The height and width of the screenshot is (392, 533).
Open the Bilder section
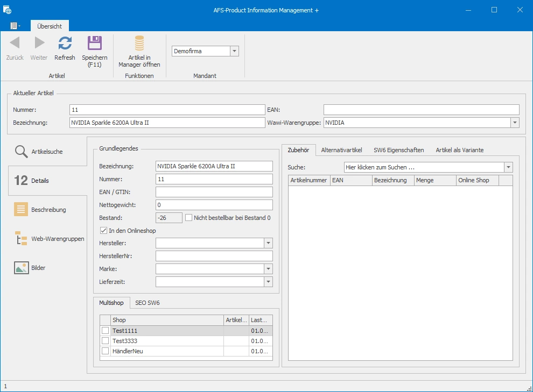pyautogui.click(x=47, y=268)
